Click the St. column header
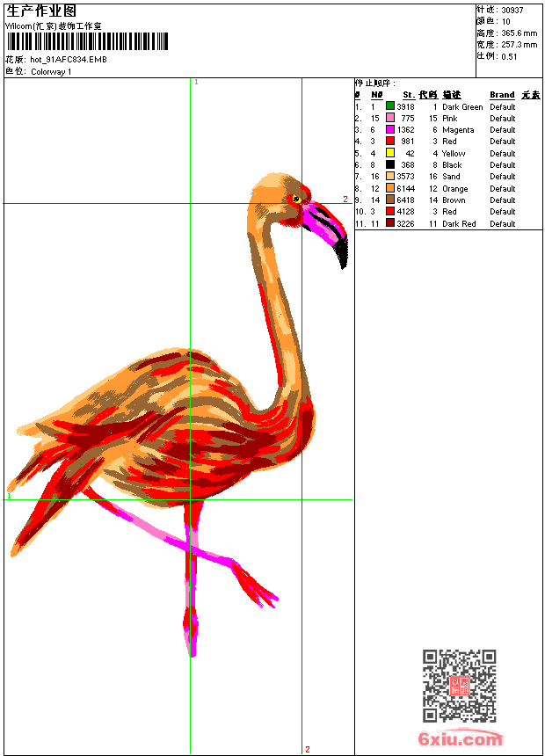Image resolution: width=545 pixels, height=756 pixels. (x=409, y=95)
